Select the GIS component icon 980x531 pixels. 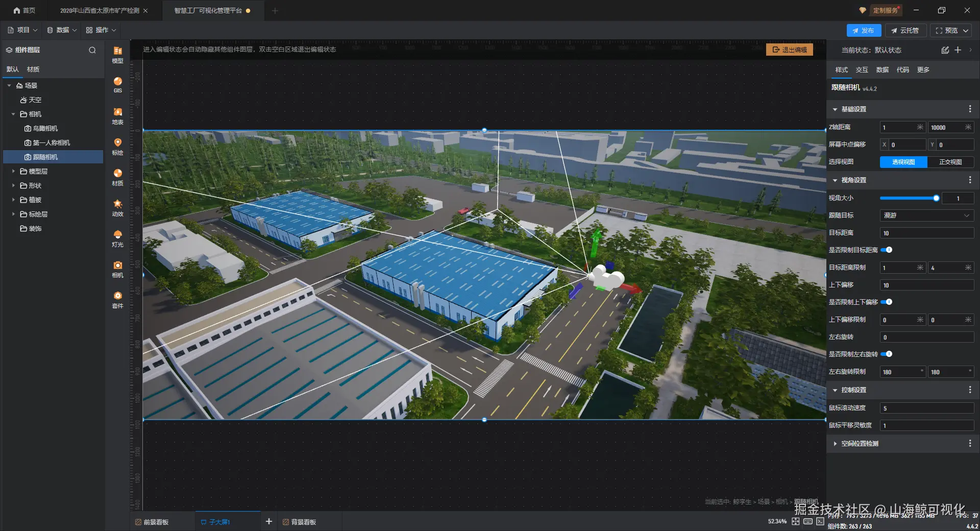click(x=117, y=85)
